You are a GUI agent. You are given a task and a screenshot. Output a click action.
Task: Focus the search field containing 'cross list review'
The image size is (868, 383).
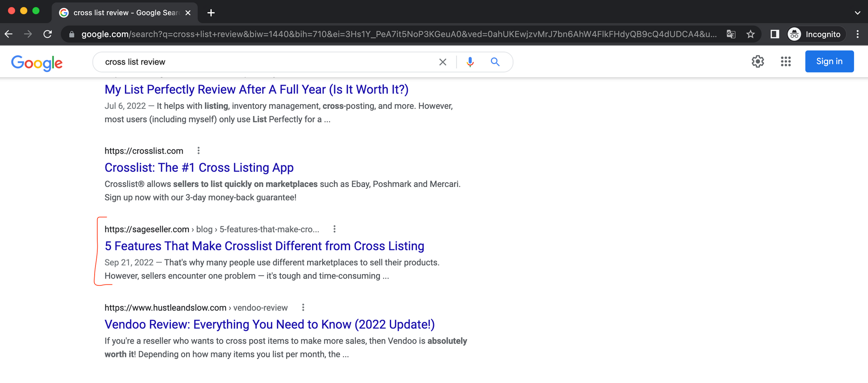coord(269,62)
